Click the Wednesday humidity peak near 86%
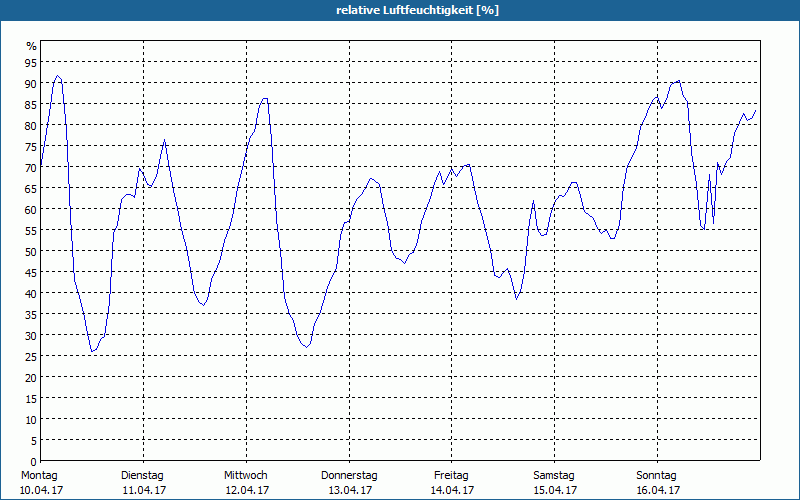800x500 pixels. tap(265, 98)
